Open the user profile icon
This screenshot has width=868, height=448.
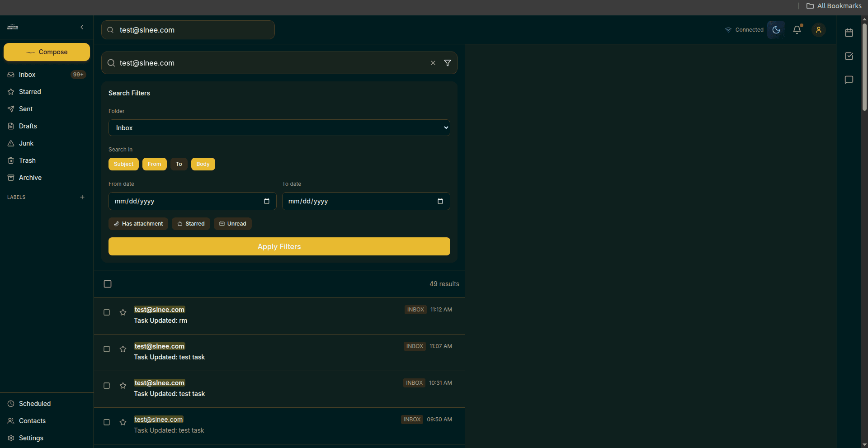(818, 30)
